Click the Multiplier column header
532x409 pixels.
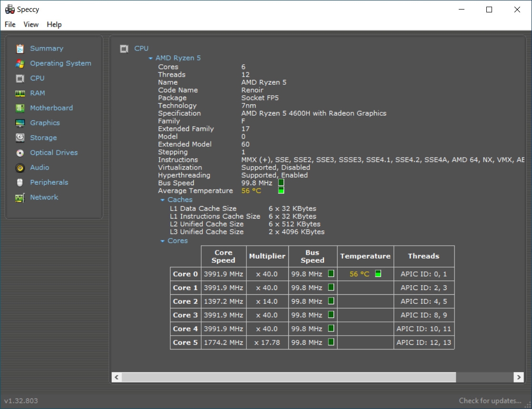coord(267,256)
